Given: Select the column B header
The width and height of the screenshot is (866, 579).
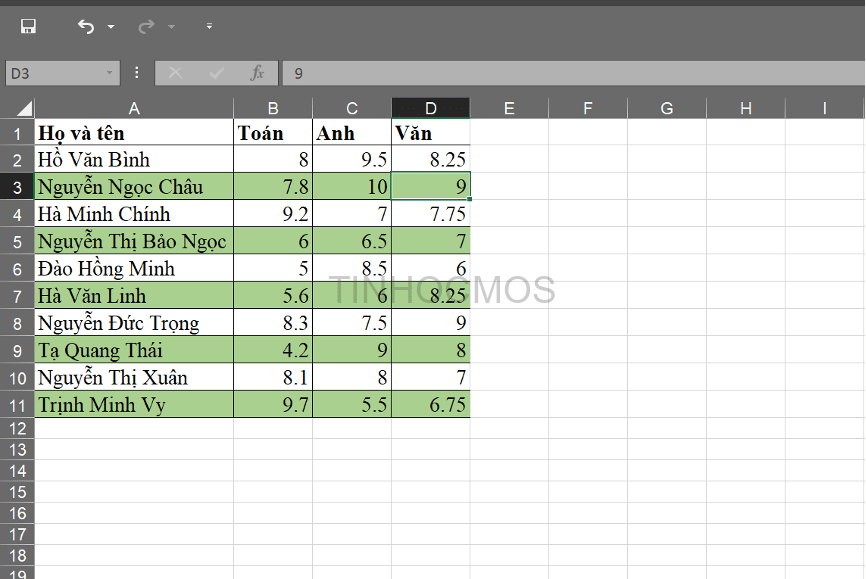Looking at the screenshot, I should (x=273, y=108).
